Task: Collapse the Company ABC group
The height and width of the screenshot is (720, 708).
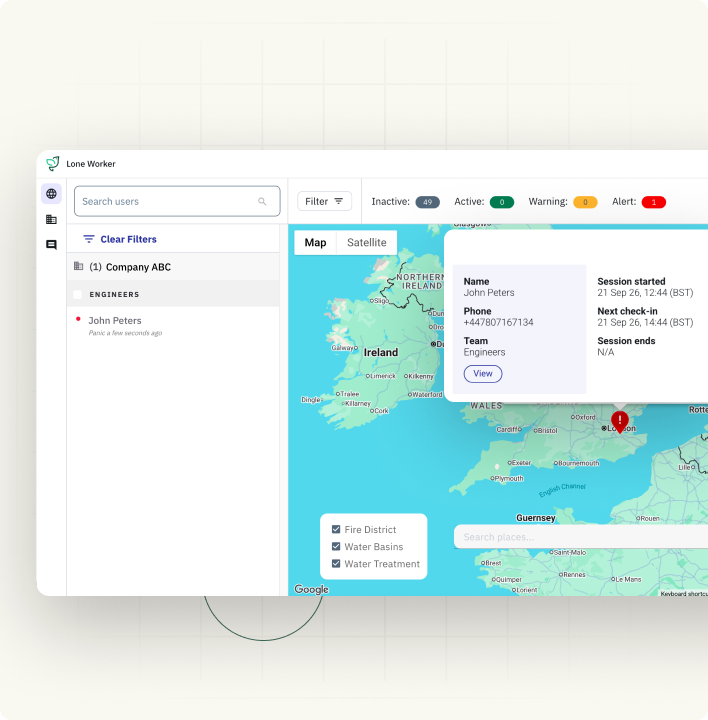Action: click(x=173, y=267)
